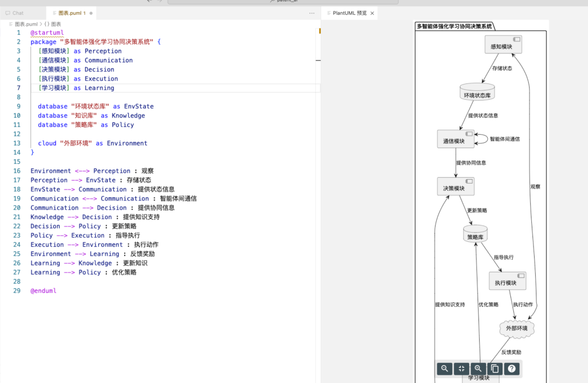Place cursor on the @enduml line

44,291
